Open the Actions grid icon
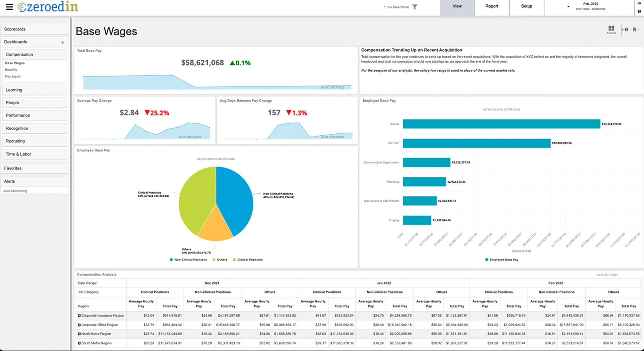This screenshot has height=351, width=644. 611,29
